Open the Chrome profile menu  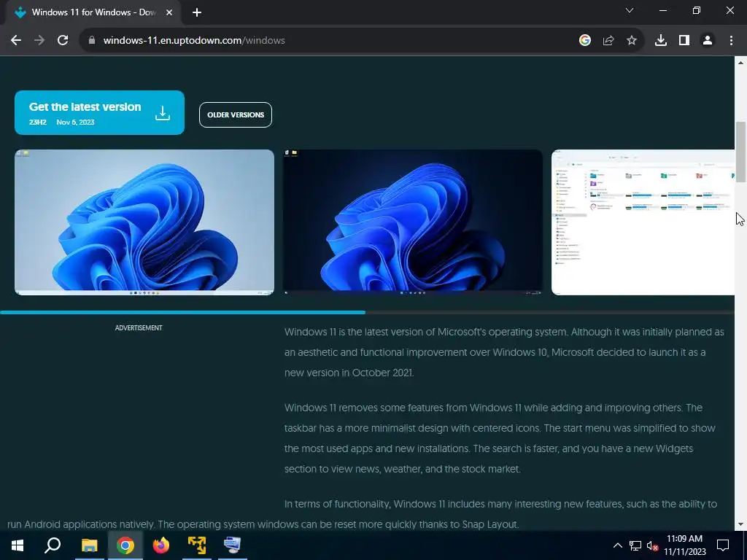click(708, 41)
